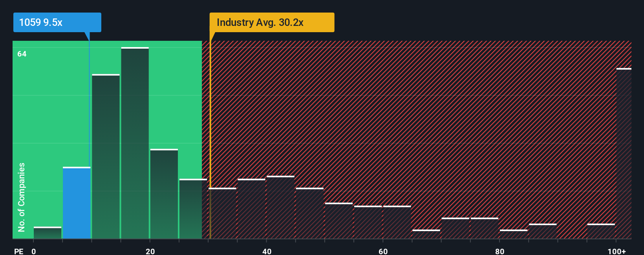Click the '60' x-axis tick label
The image size is (644, 255).
383,251
